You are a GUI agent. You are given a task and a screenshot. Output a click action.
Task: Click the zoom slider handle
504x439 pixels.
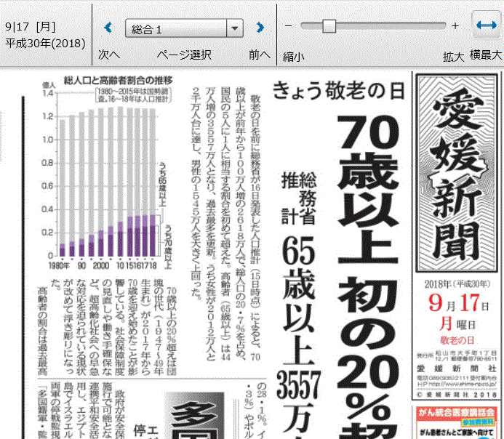[x=329, y=26]
